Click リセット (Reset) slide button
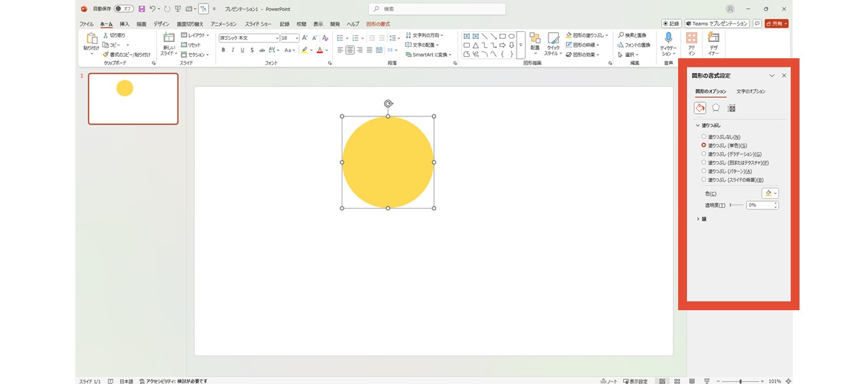 pyautogui.click(x=191, y=45)
